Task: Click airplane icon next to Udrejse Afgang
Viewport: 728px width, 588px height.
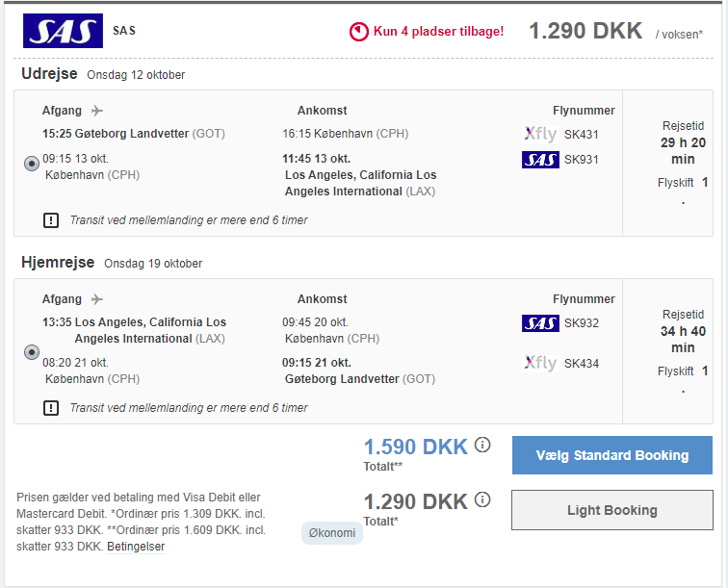Action: pyautogui.click(x=96, y=111)
